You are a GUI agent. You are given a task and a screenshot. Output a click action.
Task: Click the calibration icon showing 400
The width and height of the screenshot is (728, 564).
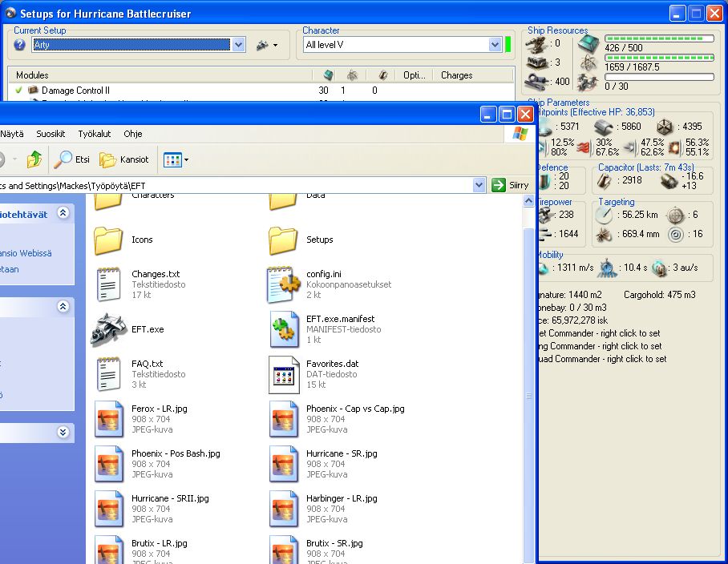click(538, 82)
